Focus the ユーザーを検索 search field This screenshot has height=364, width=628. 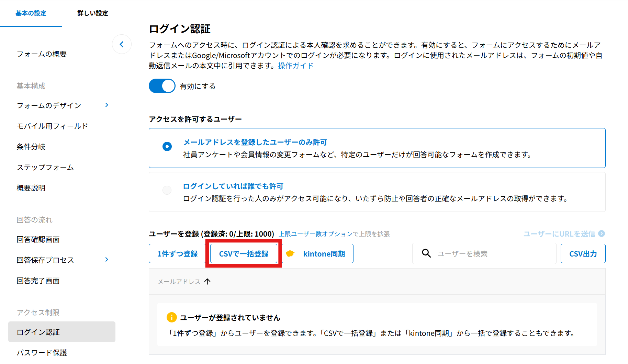pyautogui.click(x=491, y=254)
